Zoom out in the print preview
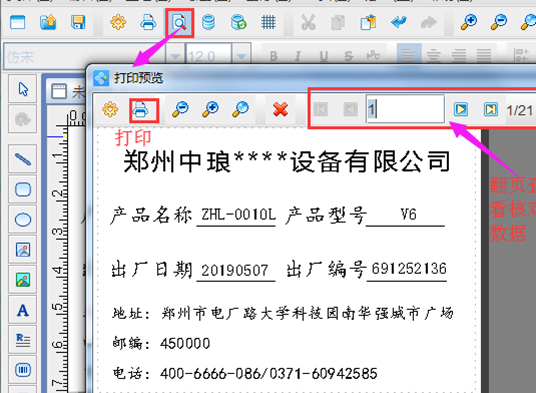The width and height of the screenshot is (536, 393). 180,110
